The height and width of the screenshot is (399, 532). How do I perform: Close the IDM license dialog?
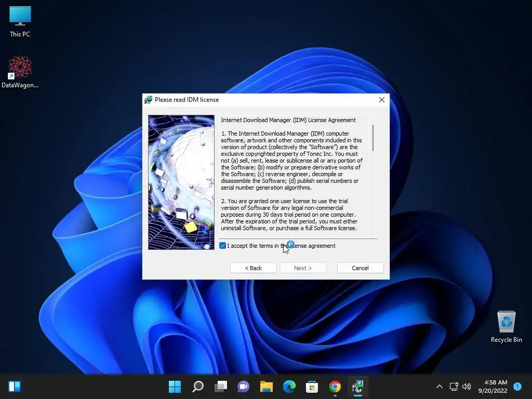coord(382,100)
